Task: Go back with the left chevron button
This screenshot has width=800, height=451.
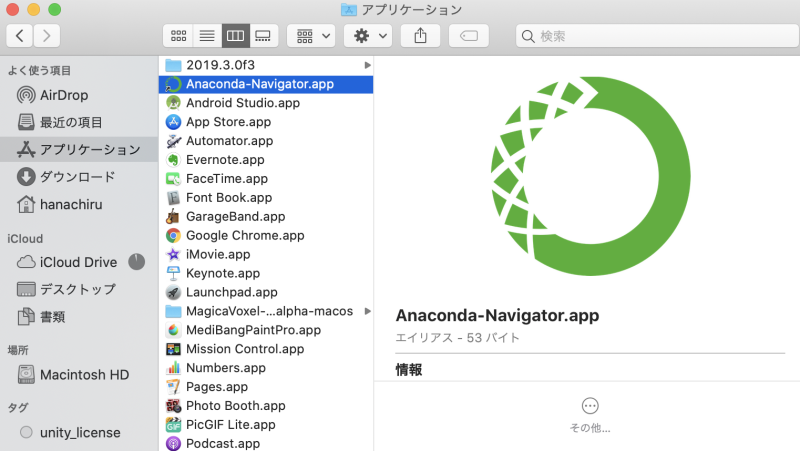Action: click(20, 36)
